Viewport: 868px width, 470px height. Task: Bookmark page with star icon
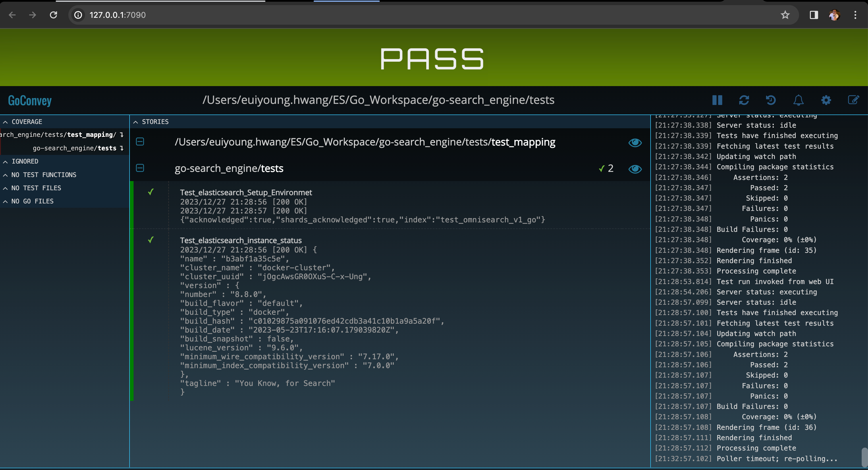pyautogui.click(x=785, y=15)
